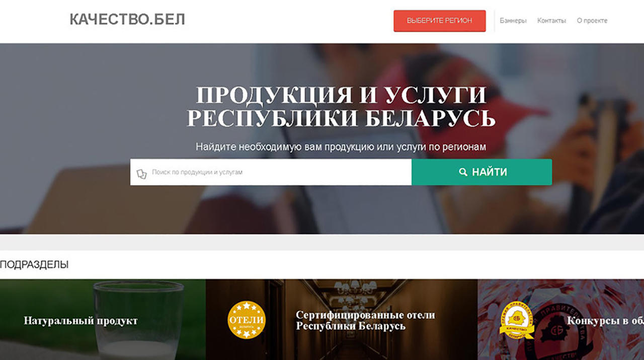Screen dimensions: 644x360
Task: Open the Контакты menu link
Action: tap(551, 21)
